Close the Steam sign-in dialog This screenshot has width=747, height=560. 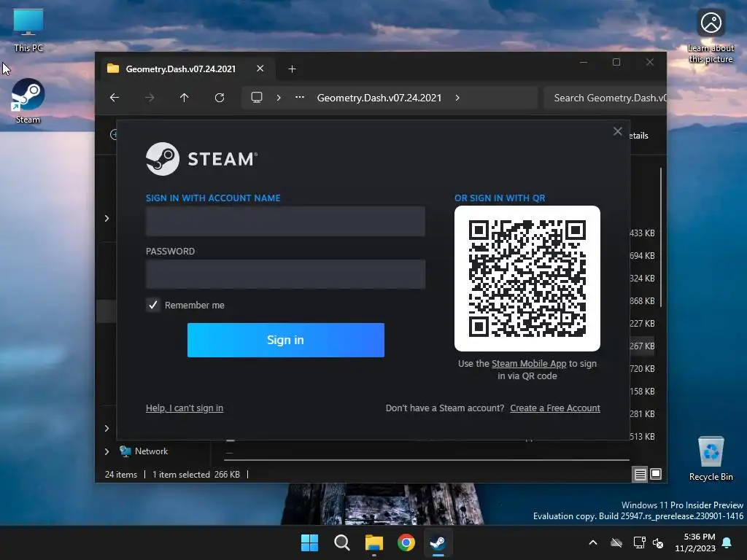[617, 131]
